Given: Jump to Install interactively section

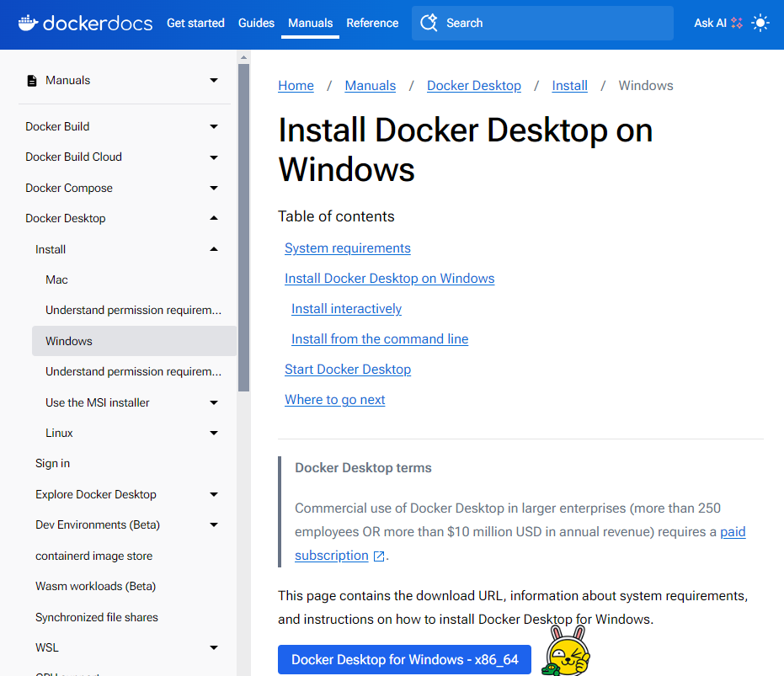Looking at the screenshot, I should click(346, 309).
